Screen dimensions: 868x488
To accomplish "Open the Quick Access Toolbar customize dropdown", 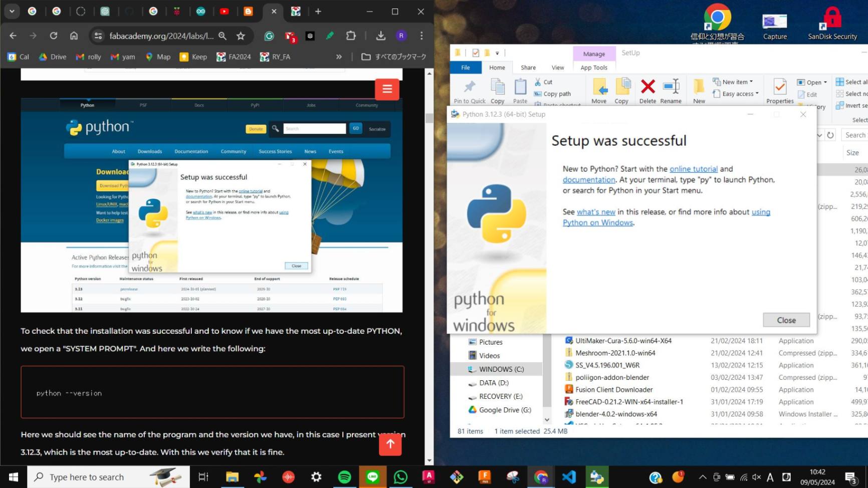I will (497, 53).
